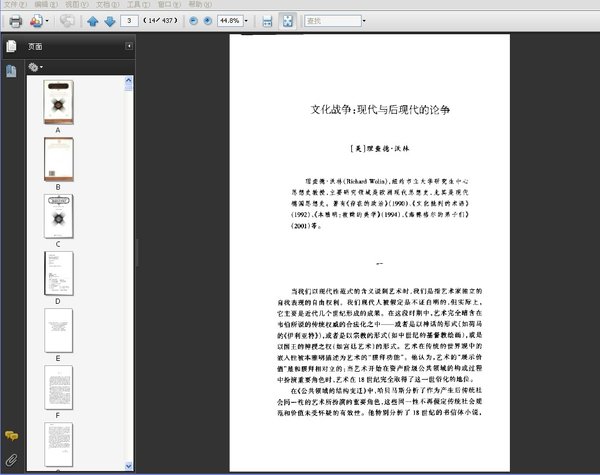
Task: Go to previous page with the blue up arrow
Action: point(93,21)
